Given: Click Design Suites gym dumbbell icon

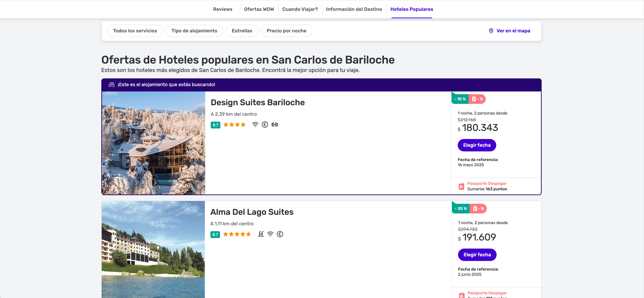Looking at the screenshot, I should tap(275, 125).
